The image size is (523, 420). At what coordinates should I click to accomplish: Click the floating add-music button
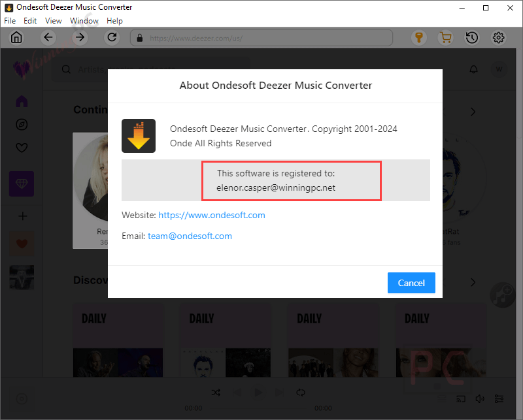pos(501,295)
